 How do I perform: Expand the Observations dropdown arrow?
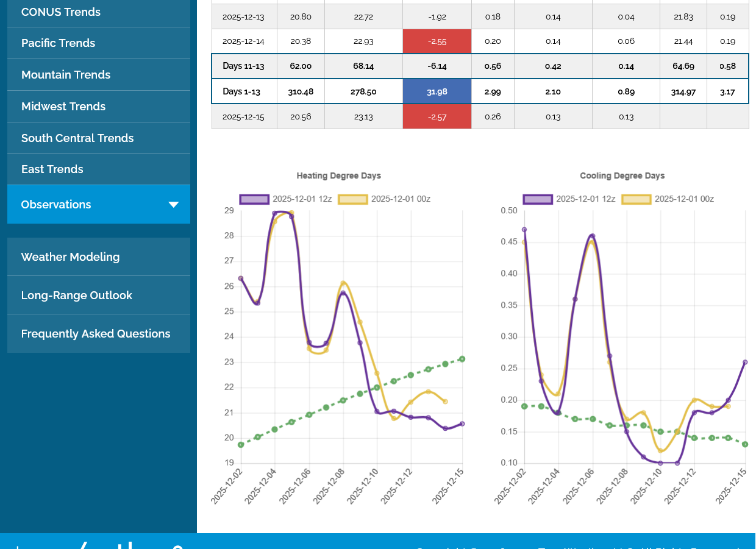coord(174,205)
